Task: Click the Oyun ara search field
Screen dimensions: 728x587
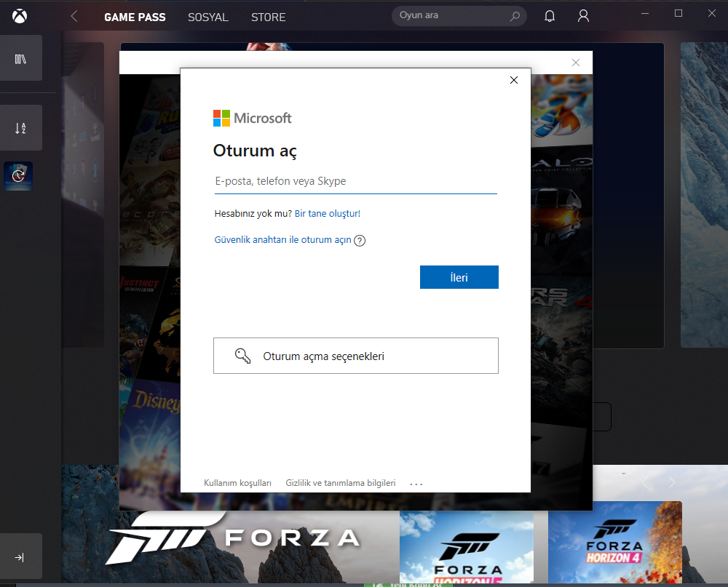Action: click(459, 16)
